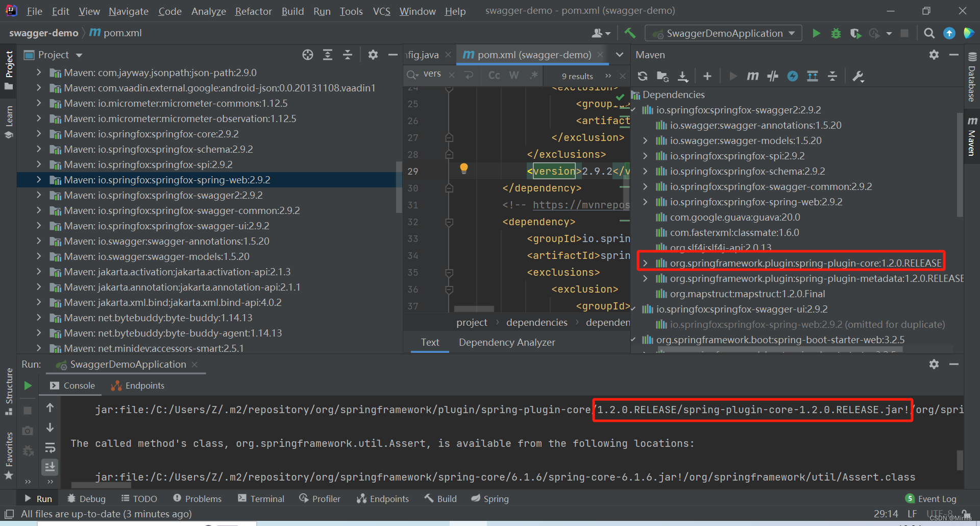The height and width of the screenshot is (526, 980).
Task: Open Search Everywhere magnifier
Action: click(x=929, y=33)
